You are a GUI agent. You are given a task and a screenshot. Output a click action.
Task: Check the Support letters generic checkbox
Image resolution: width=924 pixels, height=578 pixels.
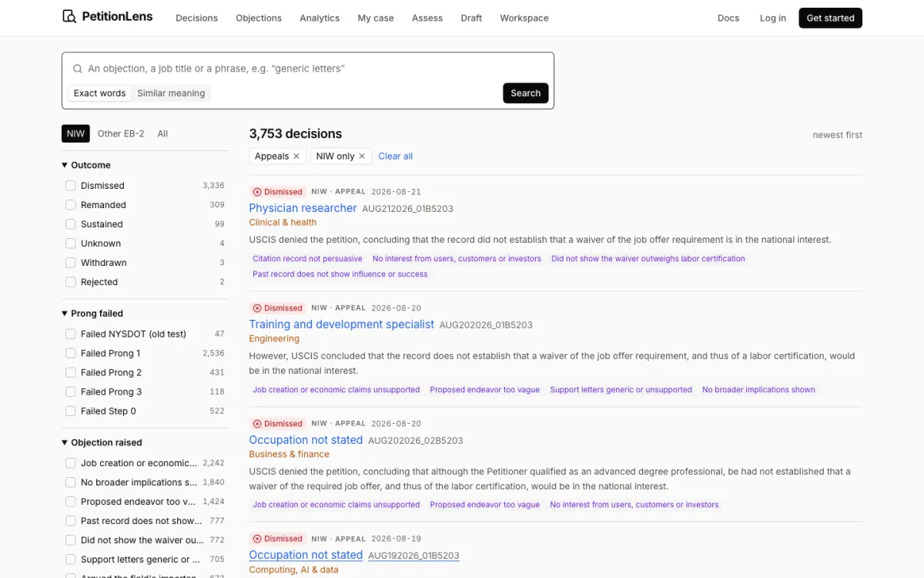pos(71,560)
